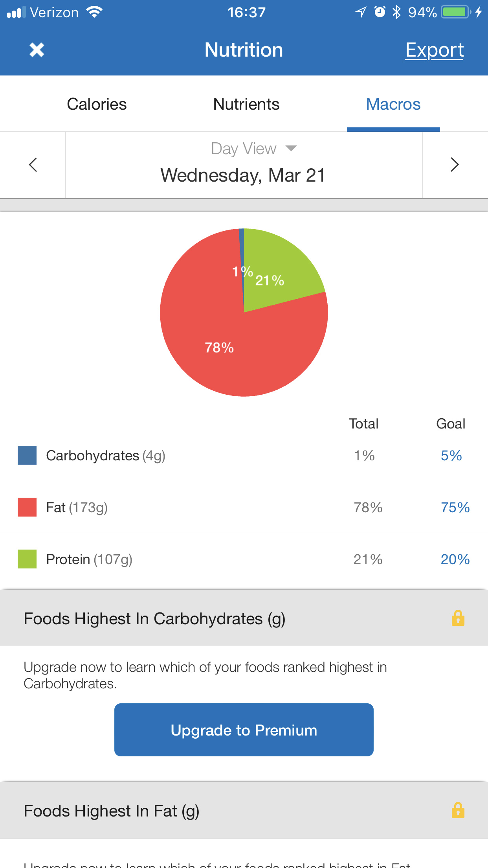The height and width of the screenshot is (868, 488).
Task: Close the Nutrition screen with X
Action: [37, 50]
